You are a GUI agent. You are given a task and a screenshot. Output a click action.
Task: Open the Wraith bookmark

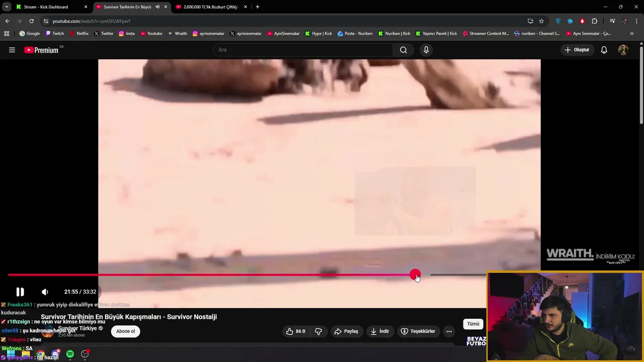[177, 34]
